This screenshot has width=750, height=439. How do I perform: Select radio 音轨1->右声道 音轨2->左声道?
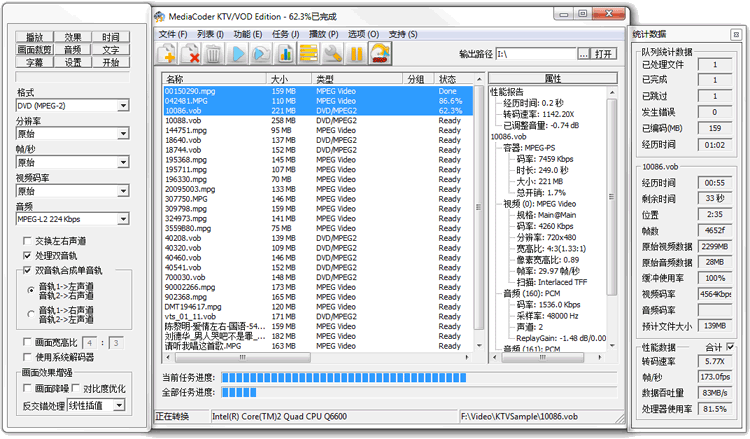(x=31, y=314)
